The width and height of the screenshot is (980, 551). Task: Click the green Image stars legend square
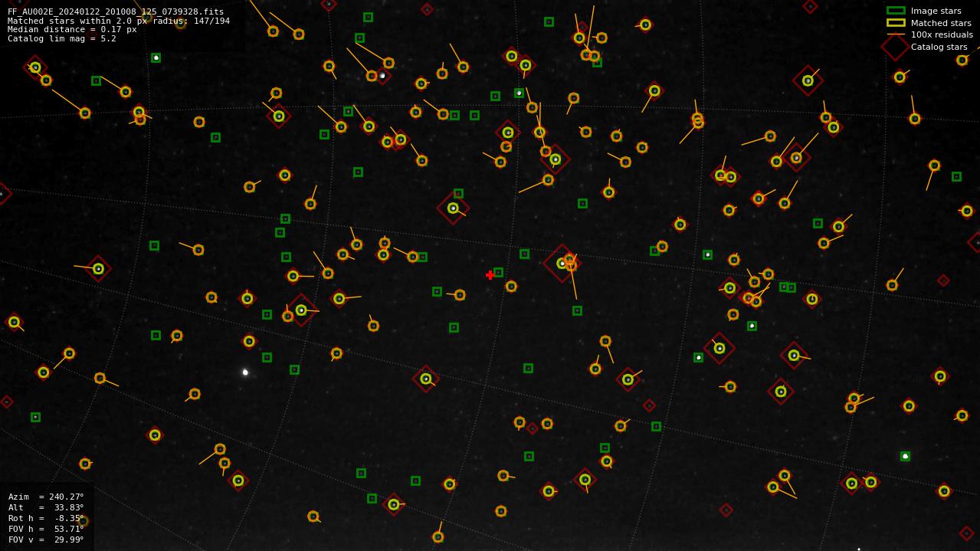coord(896,11)
